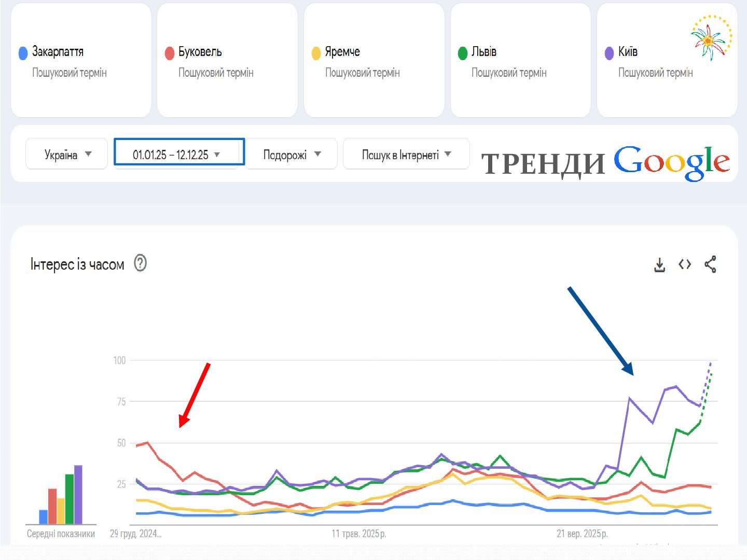
Task: Click the colorful flower logo
Action: point(711,38)
